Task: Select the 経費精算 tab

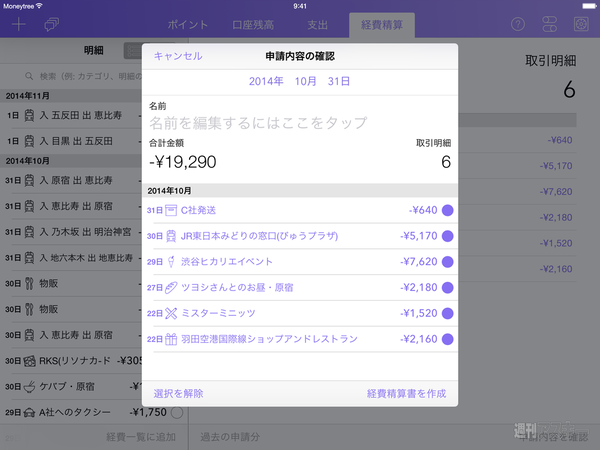Action: point(382,25)
